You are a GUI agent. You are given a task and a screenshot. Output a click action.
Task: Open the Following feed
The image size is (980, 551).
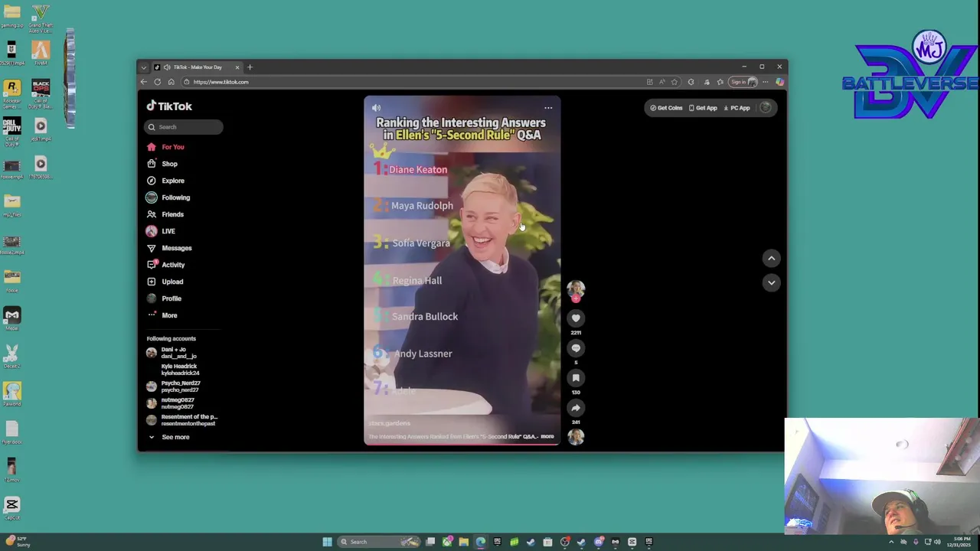point(168,197)
